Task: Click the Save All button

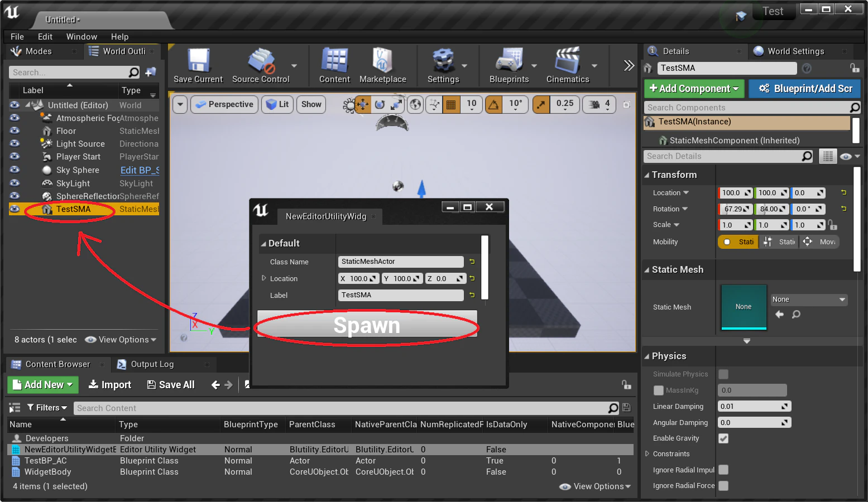Action: [171, 385]
